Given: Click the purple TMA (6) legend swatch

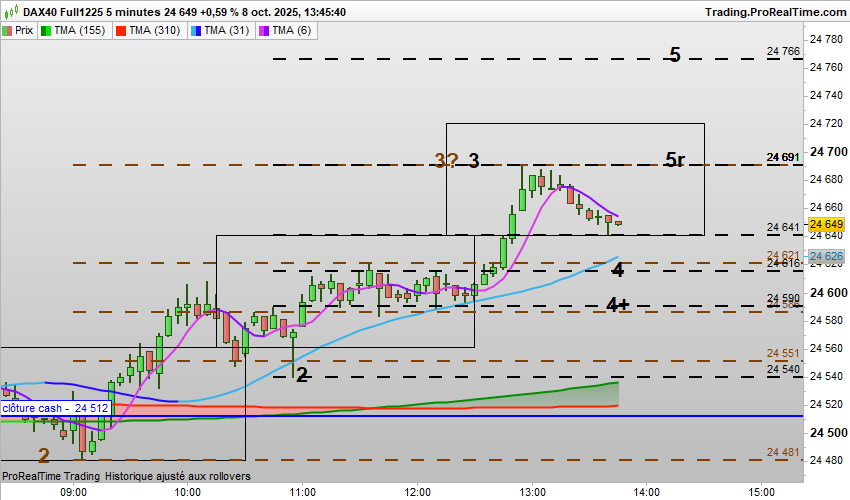Looking at the screenshot, I should pos(264,31).
